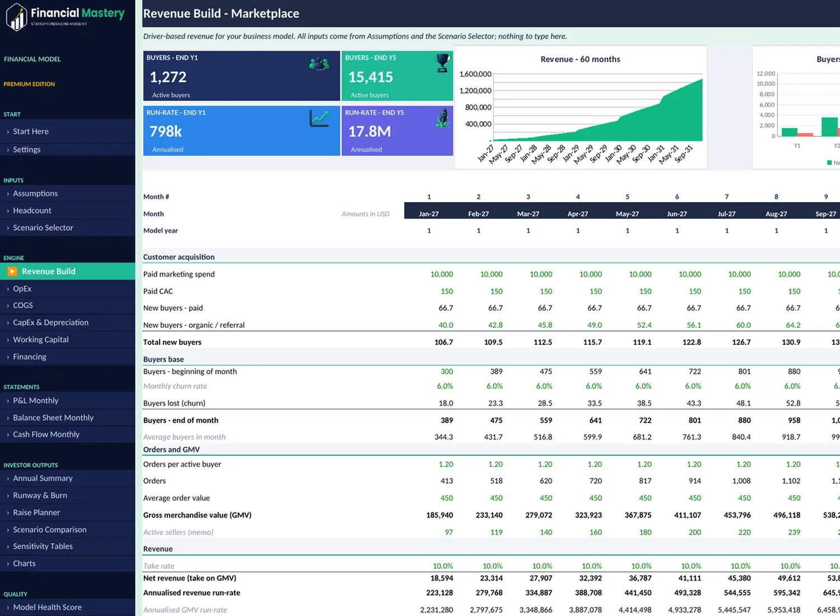The image size is (840, 616).
Task: Open Balance Sheet Monthly statement
Action: pos(68,418)
